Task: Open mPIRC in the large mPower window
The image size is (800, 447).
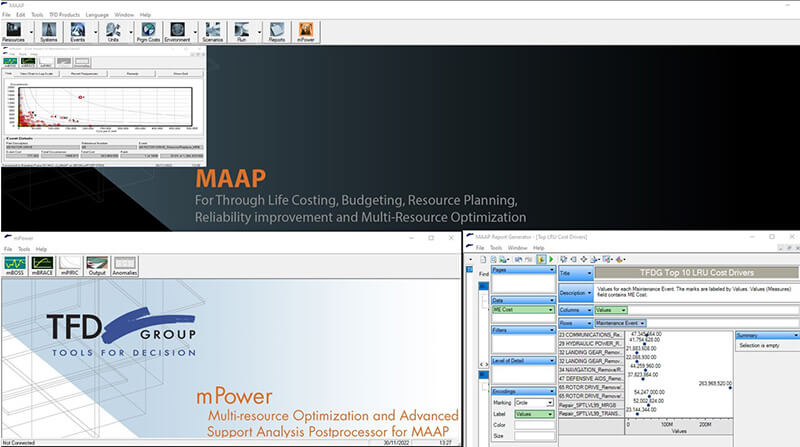Action: (x=70, y=266)
